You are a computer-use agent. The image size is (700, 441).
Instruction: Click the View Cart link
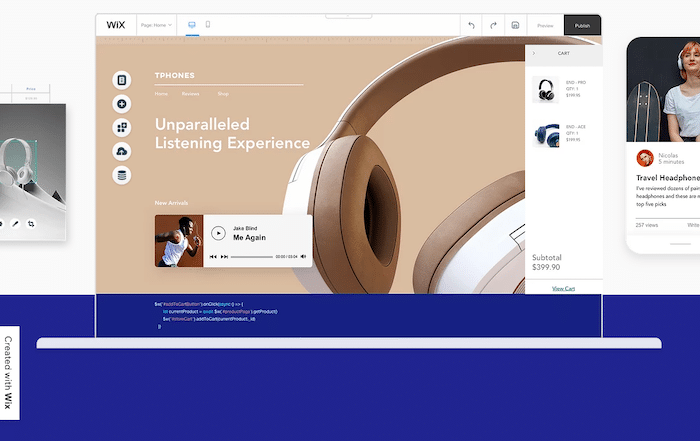point(563,288)
